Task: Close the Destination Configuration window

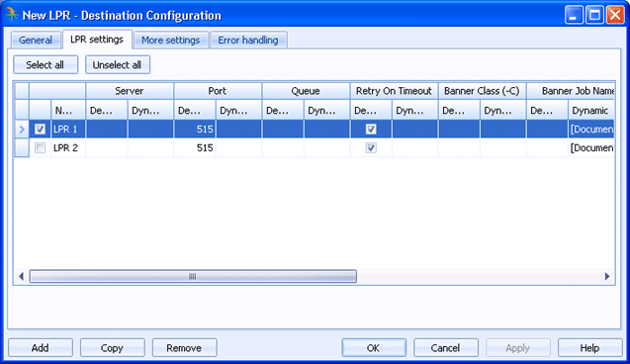Action: click(x=615, y=15)
